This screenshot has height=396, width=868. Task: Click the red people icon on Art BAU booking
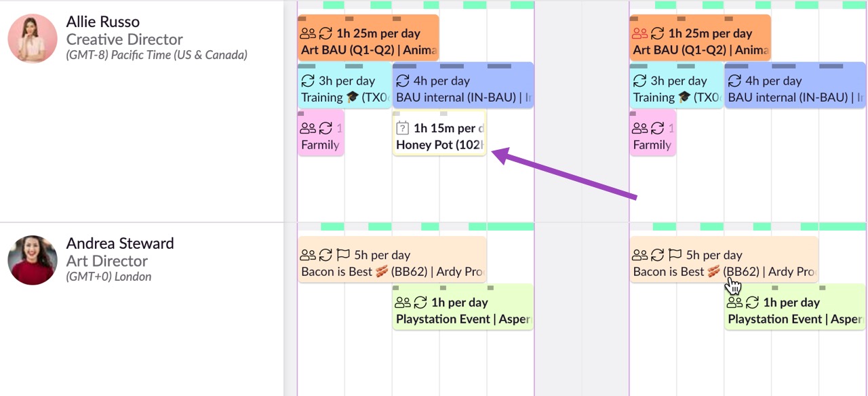pos(639,33)
